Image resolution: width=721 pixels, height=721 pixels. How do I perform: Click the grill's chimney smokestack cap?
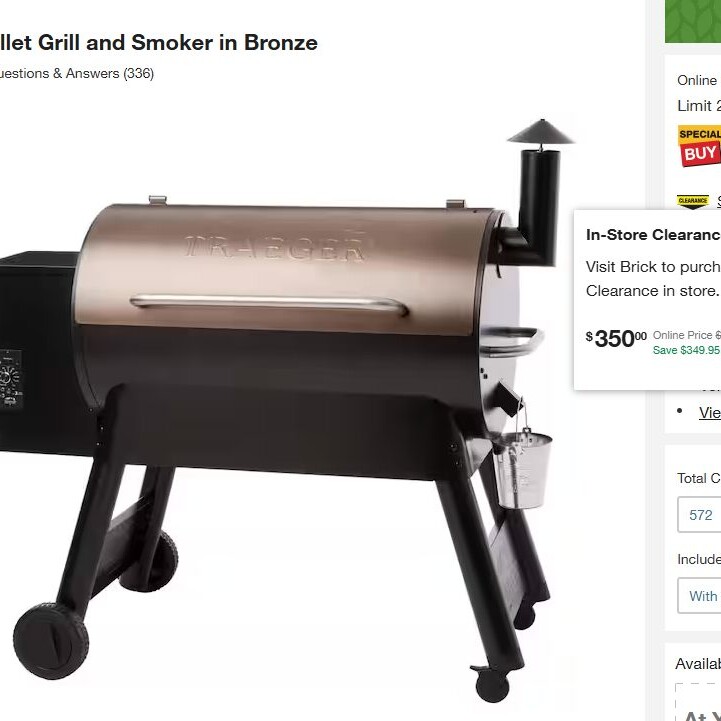541,132
